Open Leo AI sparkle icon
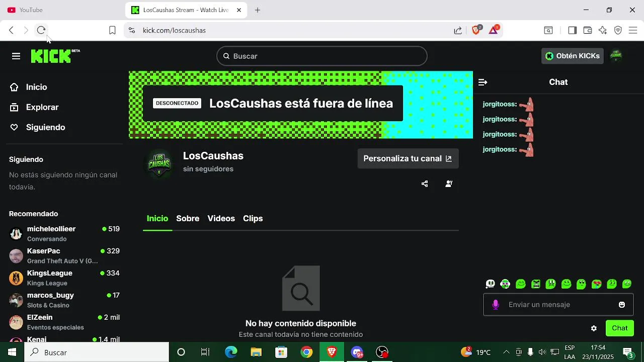Viewport: 644px width, 362px height. point(603,30)
